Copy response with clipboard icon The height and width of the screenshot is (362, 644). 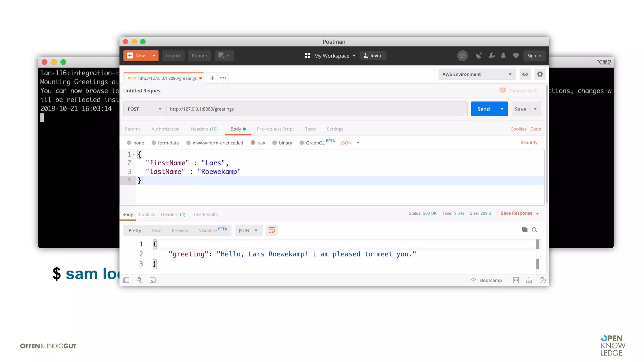click(x=525, y=230)
